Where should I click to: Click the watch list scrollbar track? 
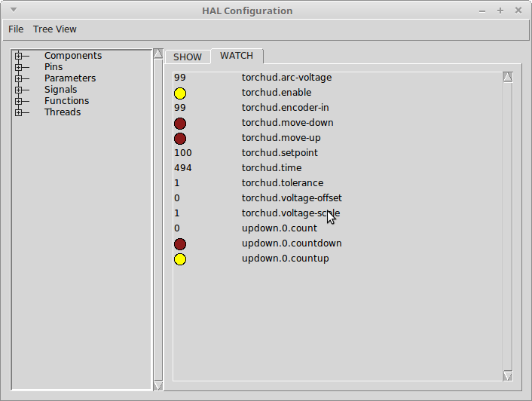coord(508,226)
